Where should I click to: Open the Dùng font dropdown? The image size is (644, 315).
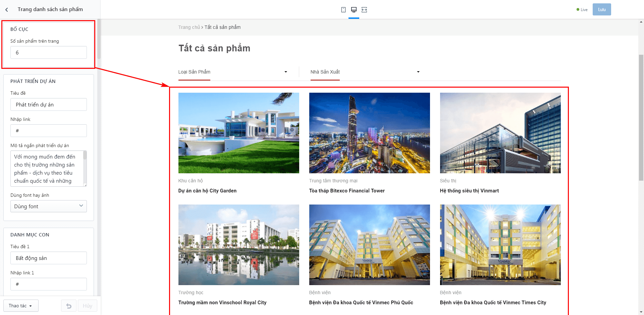click(49, 206)
